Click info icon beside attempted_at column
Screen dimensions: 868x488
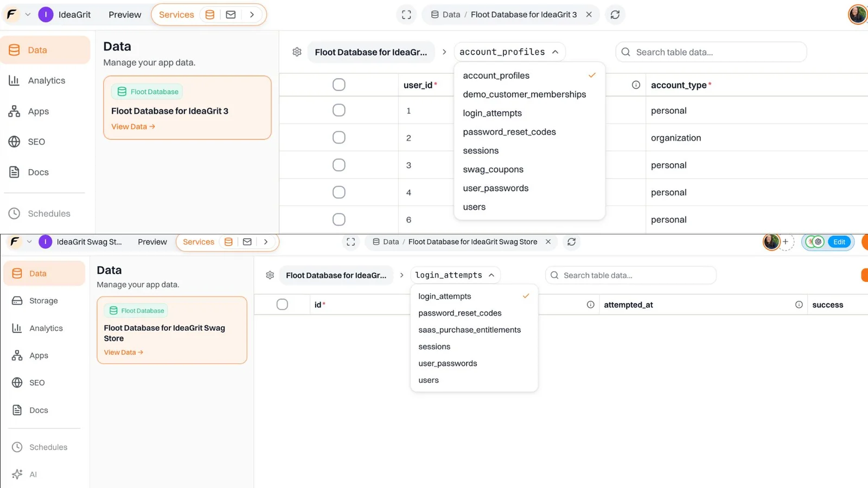tap(590, 305)
